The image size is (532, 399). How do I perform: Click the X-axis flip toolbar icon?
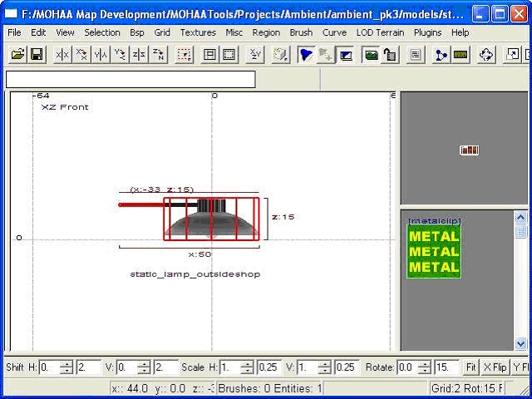62,55
